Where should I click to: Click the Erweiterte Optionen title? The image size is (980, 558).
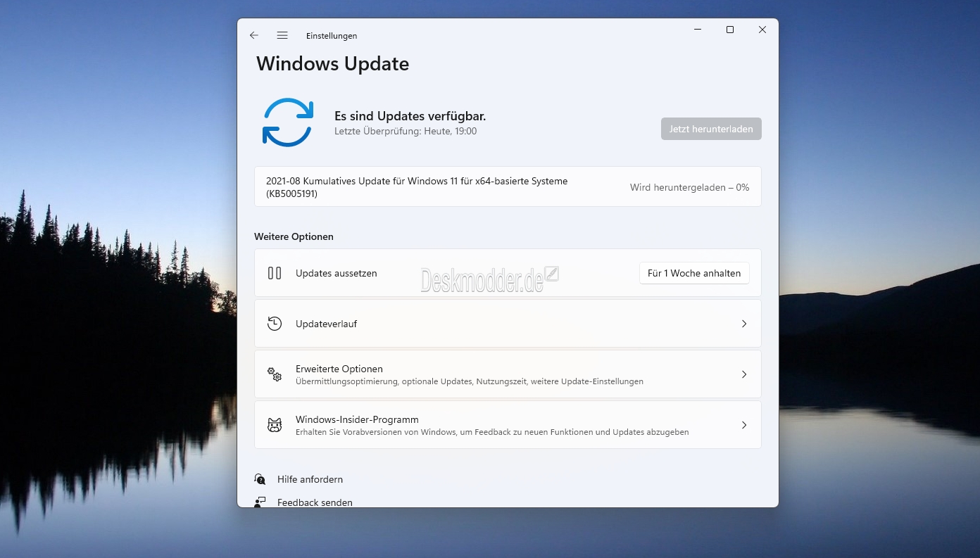339,369
